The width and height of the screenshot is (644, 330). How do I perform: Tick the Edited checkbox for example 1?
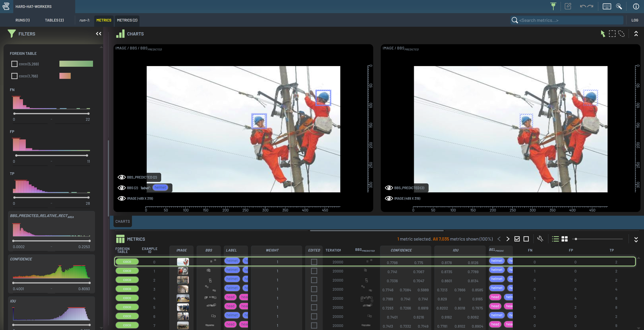coord(314,271)
